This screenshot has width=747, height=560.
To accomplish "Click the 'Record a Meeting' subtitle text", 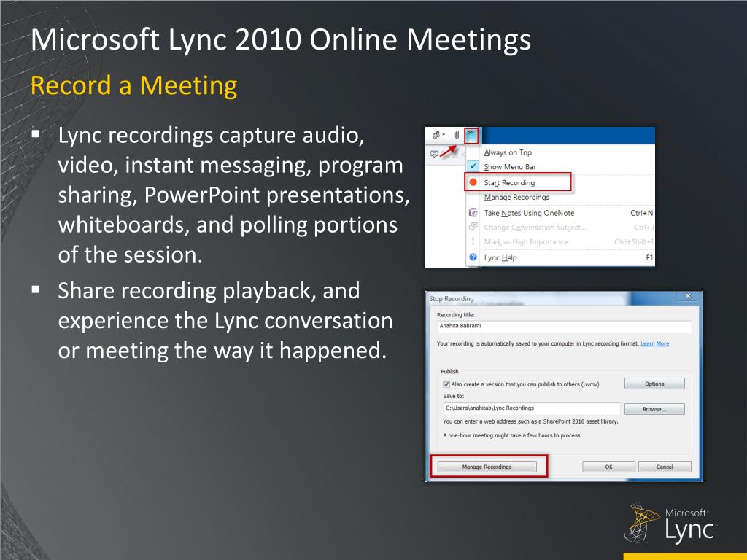I will click(x=134, y=86).
